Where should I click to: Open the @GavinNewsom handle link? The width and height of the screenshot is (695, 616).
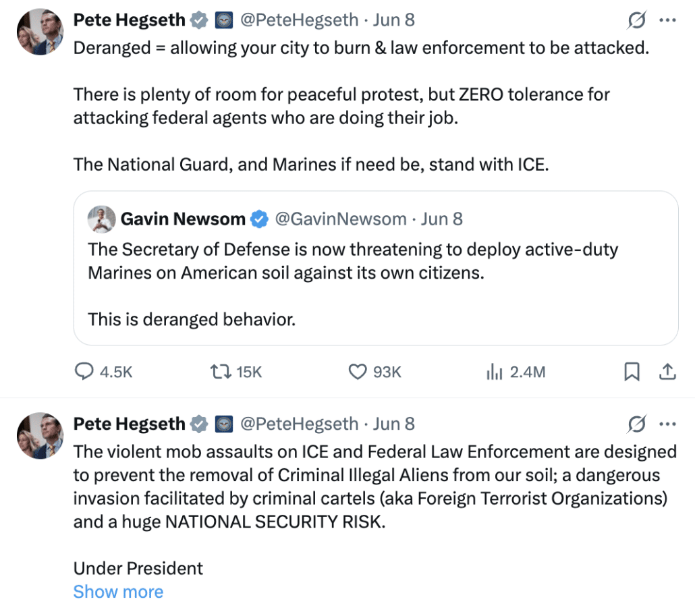click(341, 219)
